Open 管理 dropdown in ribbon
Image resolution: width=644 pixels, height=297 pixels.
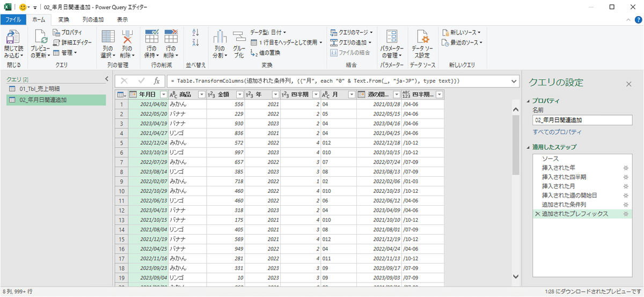pos(65,53)
